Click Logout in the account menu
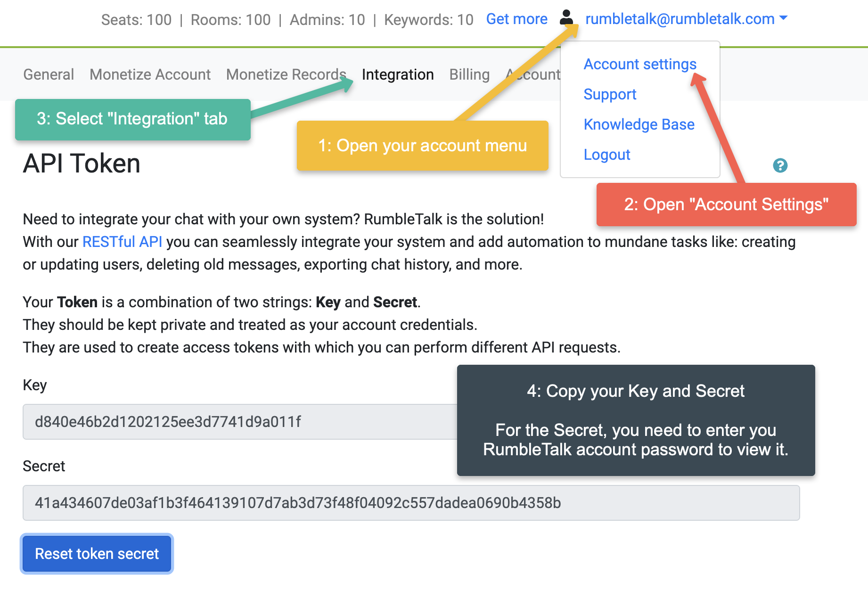 tap(606, 155)
